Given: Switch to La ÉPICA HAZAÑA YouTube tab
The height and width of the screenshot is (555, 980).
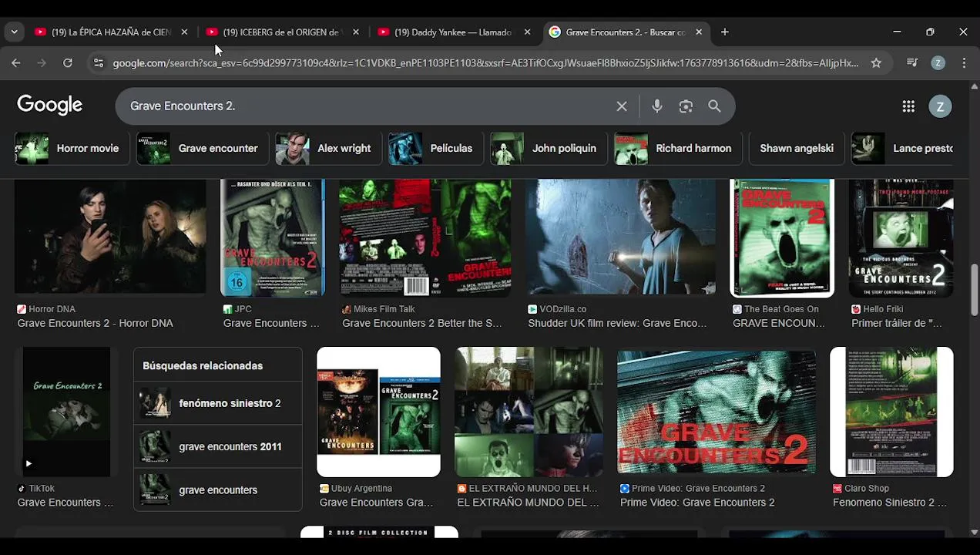Looking at the screenshot, I should [110, 32].
